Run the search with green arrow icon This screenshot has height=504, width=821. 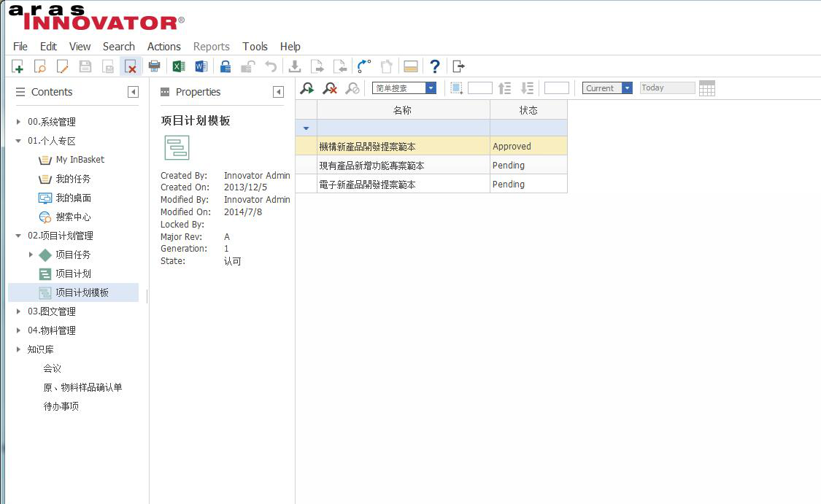click(307, 88)
